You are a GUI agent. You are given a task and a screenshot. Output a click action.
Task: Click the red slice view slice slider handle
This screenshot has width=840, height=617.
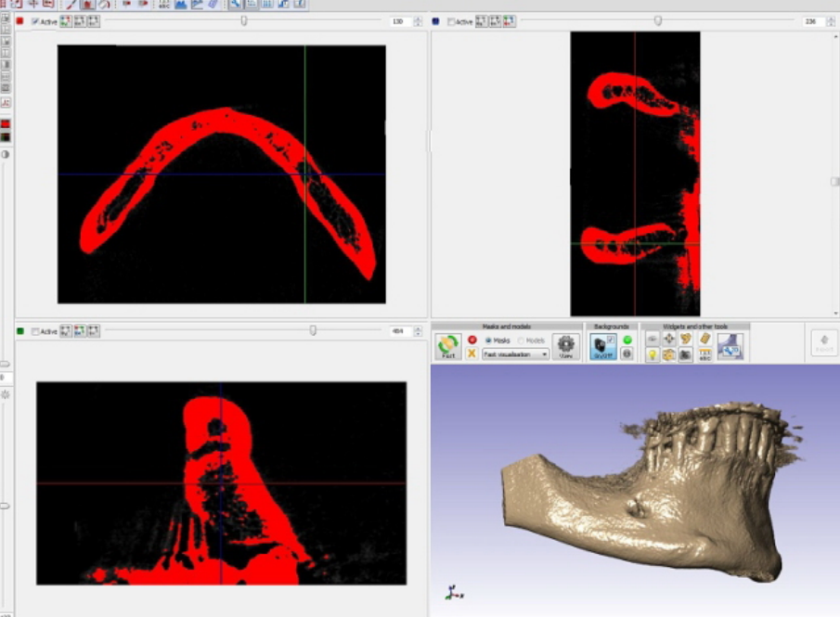pos(244,21)
